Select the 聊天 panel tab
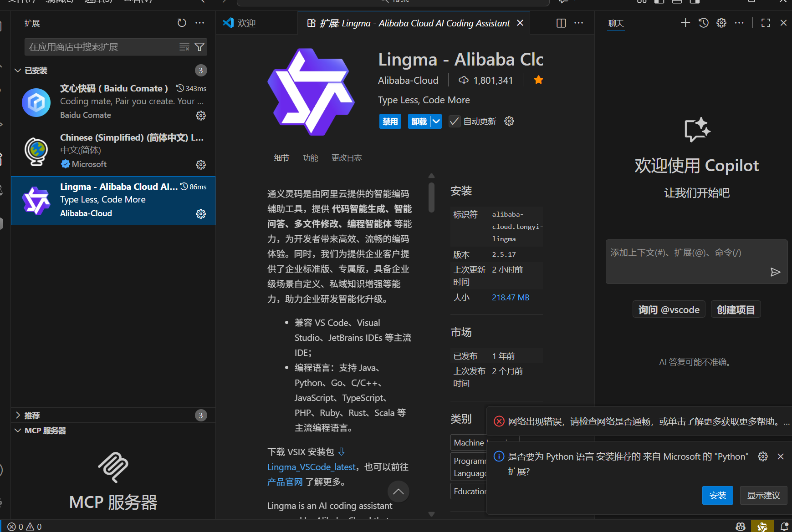This screenshot has width=792, height=532. coord(616,23)
